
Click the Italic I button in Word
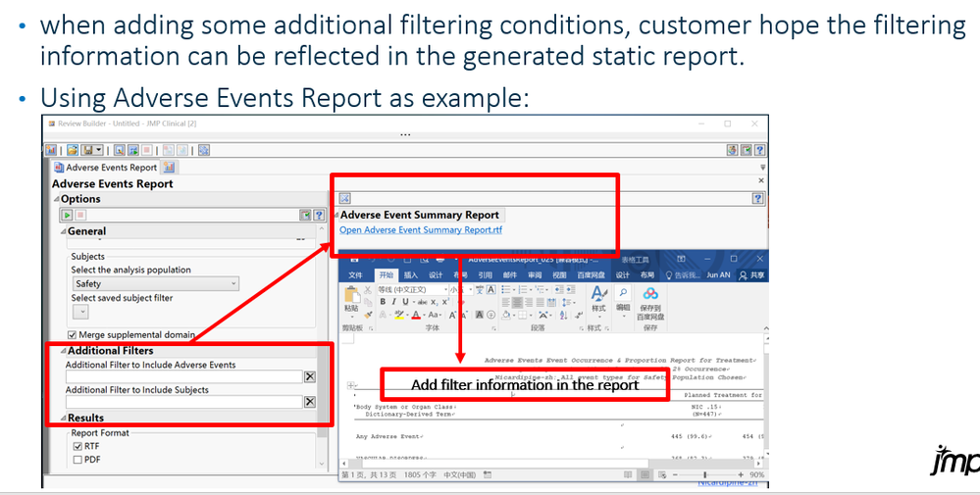[x=393, y=302]
